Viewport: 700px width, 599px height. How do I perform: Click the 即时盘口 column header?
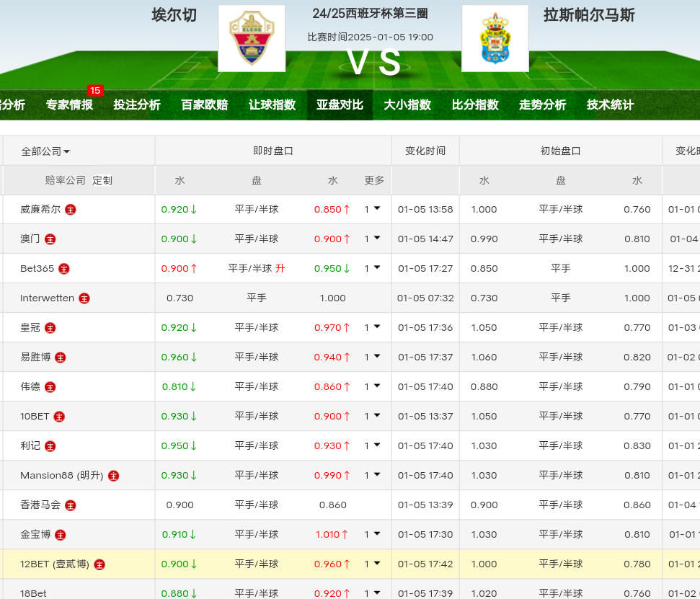[273, 151]
